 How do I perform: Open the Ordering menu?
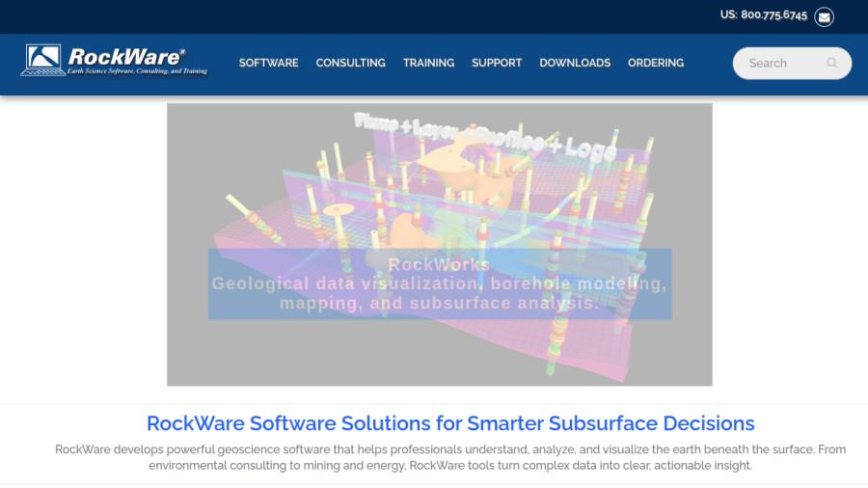[x=656, y=63]
